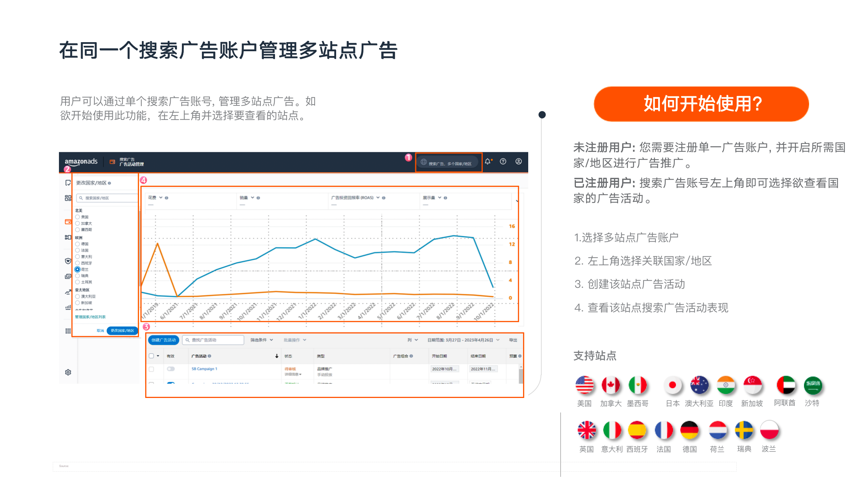Enable the 有效 toggle for SB Campaign 1
This screenshot has height=487, width=868.
click(x=171, y=369)
